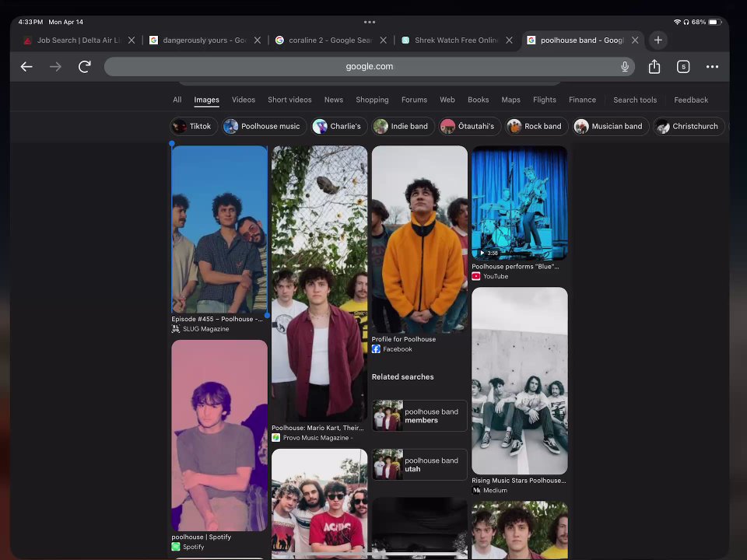This screenshot has height=560, width=747.
Task: Apply the Rock band chip
Action: (536, 126)
